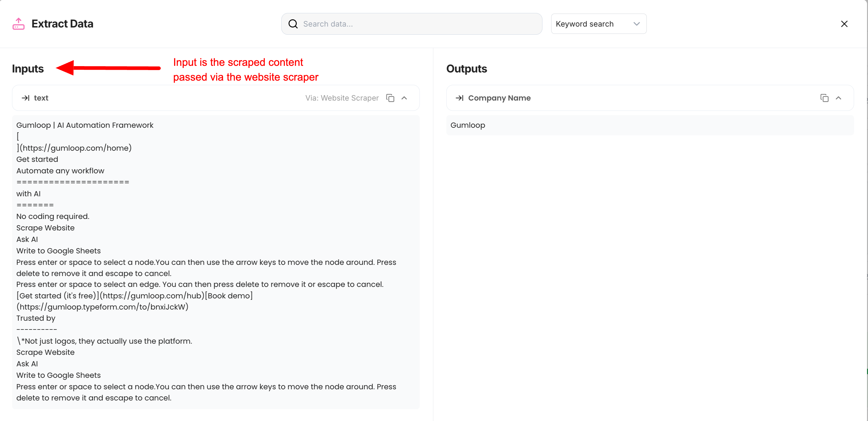This screenshot has width=868, height=421.
Task: Click the 'Inputs' heading
Action: click(x=28, y=69)
